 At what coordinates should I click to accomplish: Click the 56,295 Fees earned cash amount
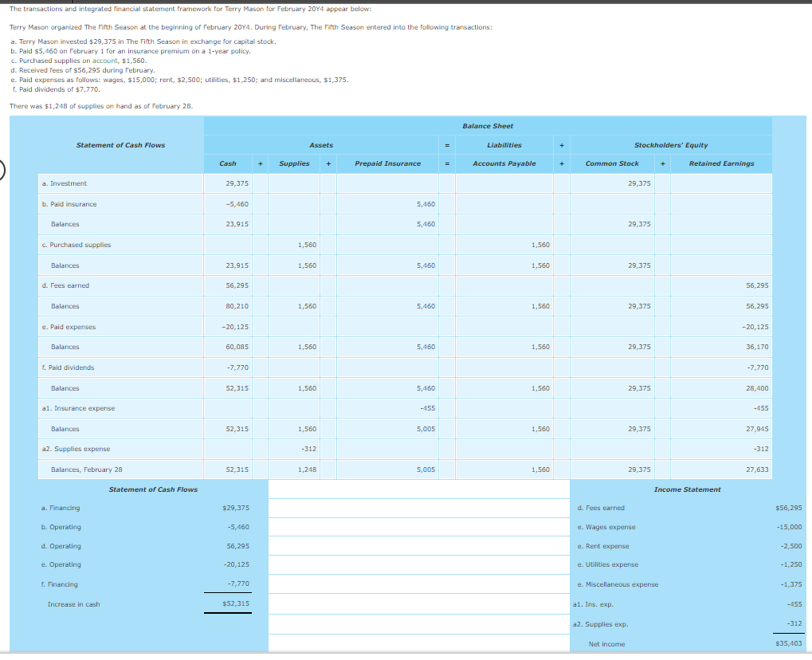click(238, 285)
